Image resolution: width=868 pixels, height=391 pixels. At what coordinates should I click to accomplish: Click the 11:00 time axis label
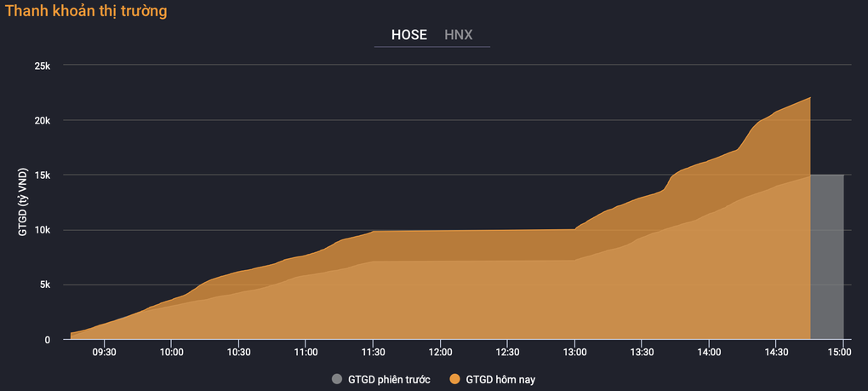[x=306, y=352]
